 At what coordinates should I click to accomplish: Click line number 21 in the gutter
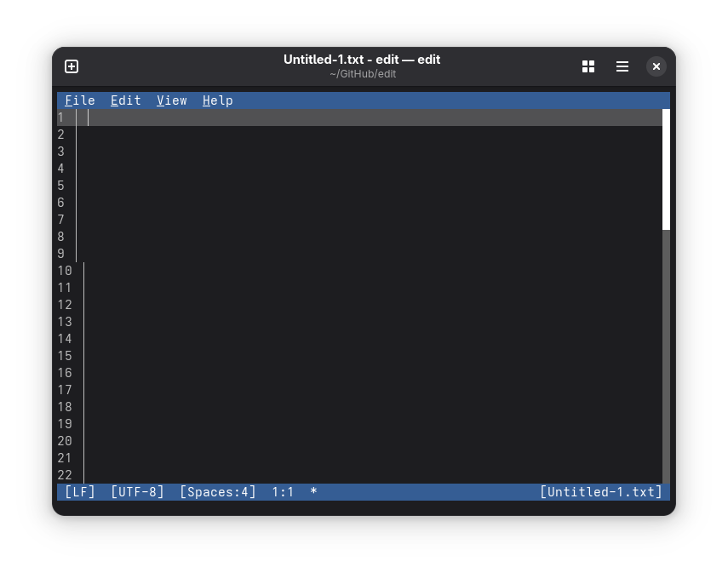pos(65,458)
